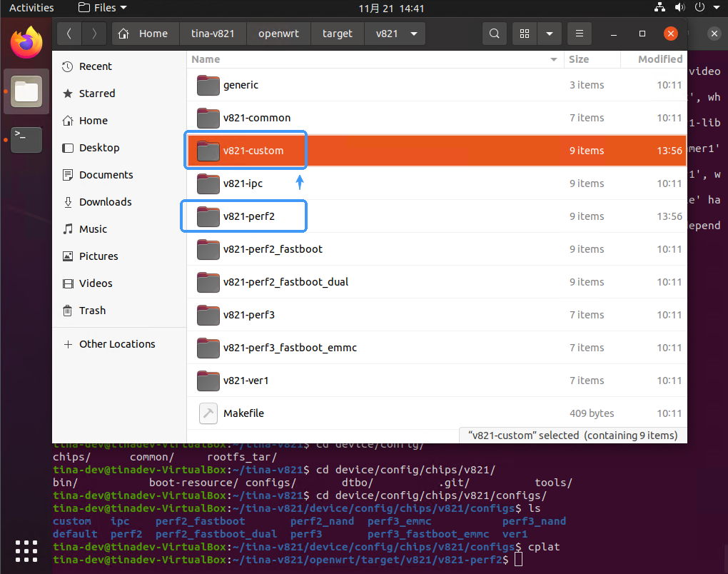Sort files by the Modified column

click(x=659, y=59)
